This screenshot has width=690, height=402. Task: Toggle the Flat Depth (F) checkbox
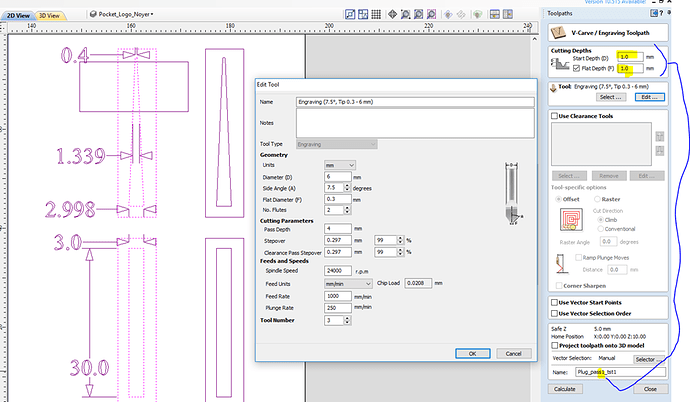click(x=576, y=68)
